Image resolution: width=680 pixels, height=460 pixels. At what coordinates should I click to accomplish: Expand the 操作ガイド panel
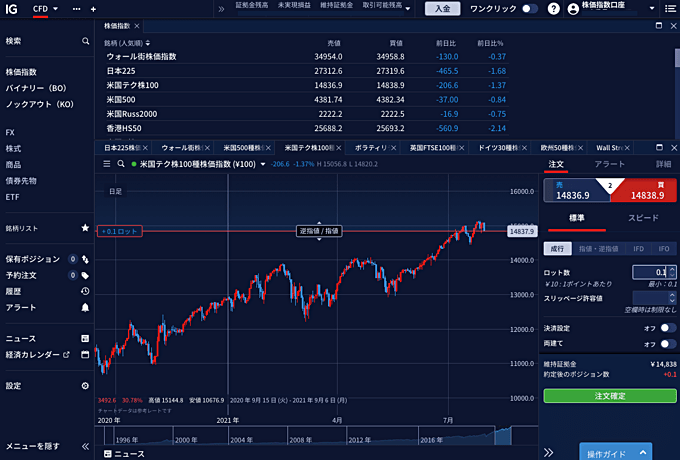click(616, 452)
